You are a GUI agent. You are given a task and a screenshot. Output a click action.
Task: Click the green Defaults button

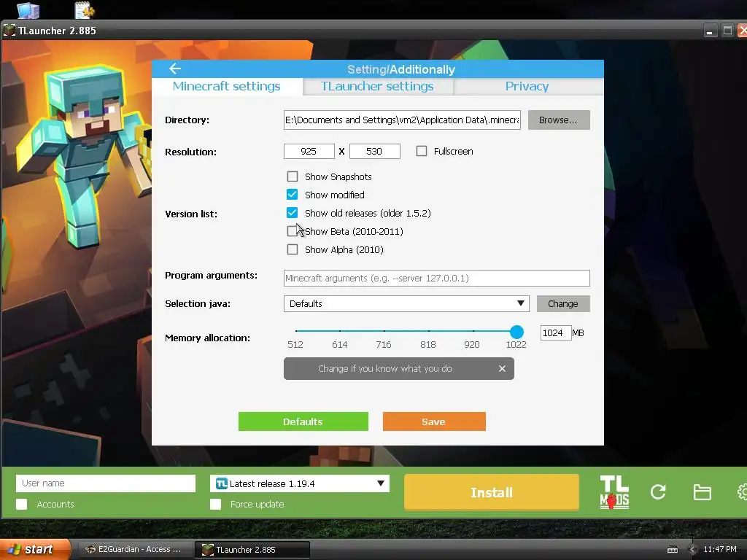pyautogui.click(x=303, y=422)
